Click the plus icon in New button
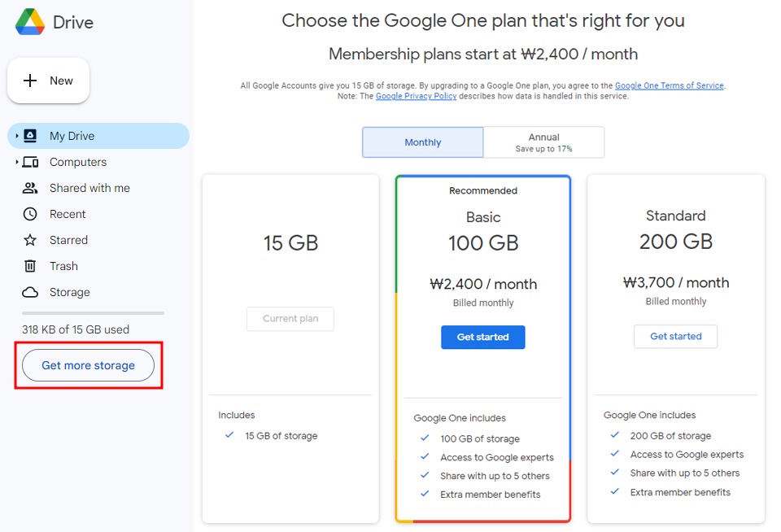 30,81
